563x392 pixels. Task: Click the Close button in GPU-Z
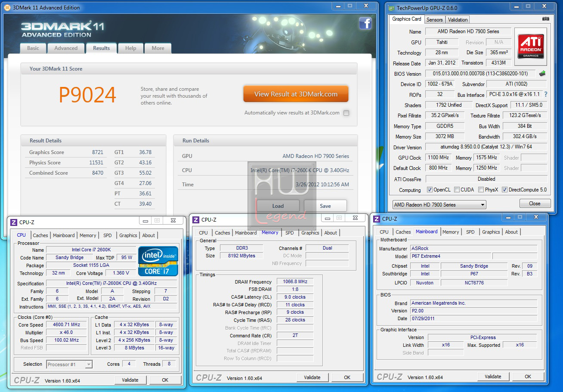[x=535, y=204]
